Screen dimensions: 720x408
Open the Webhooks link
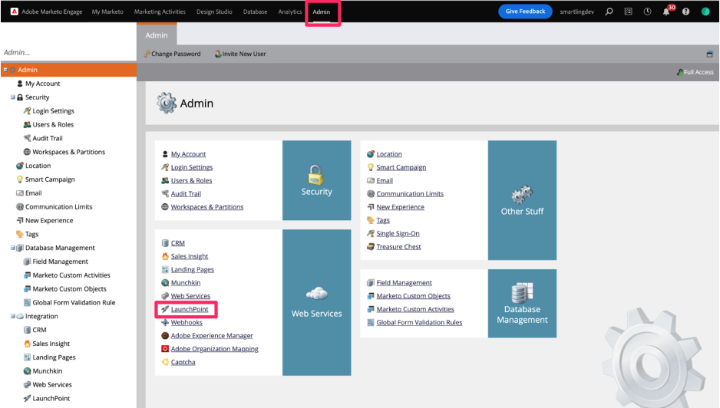tap(186, 323)
